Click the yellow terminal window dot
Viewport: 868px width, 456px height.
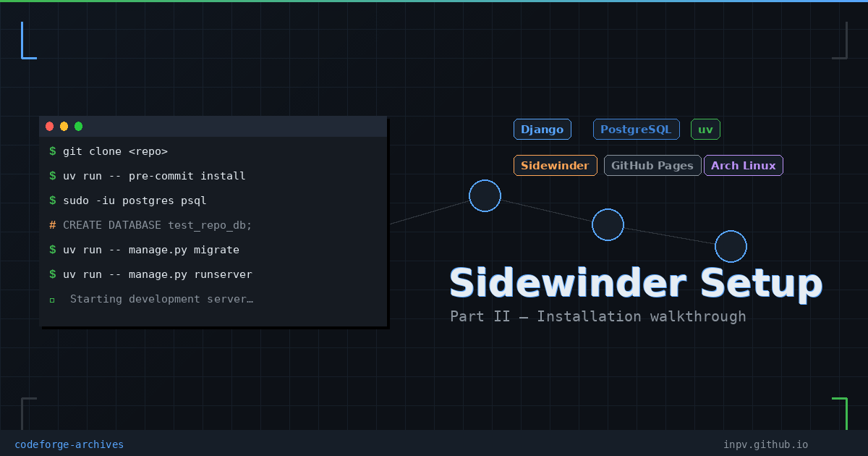click(64, 127)
